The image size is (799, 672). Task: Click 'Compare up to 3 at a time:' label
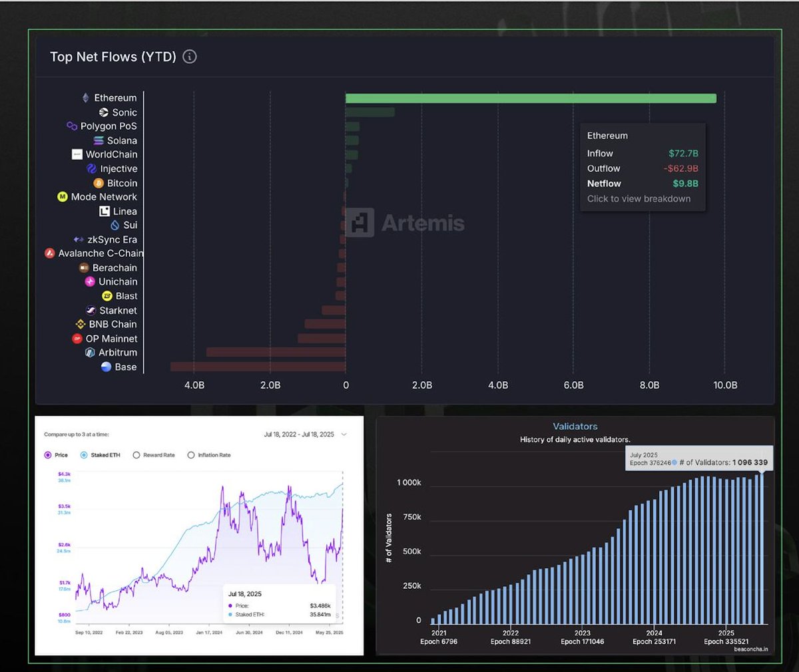click(77, 434)
